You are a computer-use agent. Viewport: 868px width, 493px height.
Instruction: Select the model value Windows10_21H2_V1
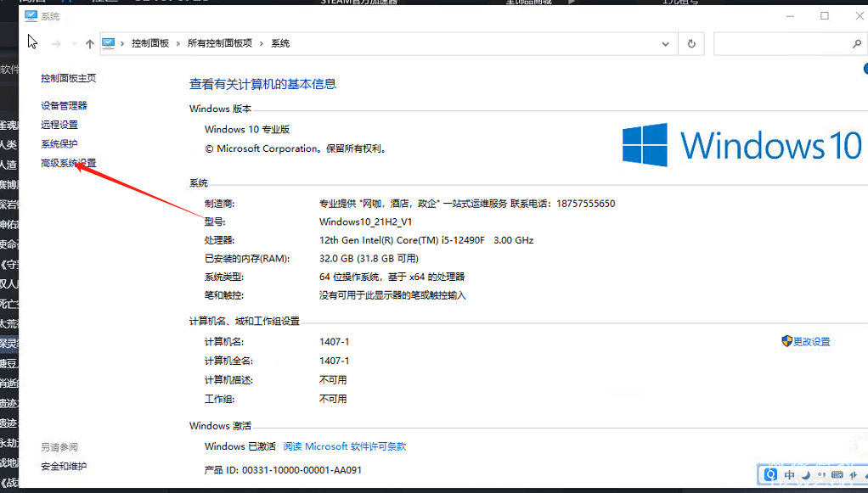tap(365, 221)
